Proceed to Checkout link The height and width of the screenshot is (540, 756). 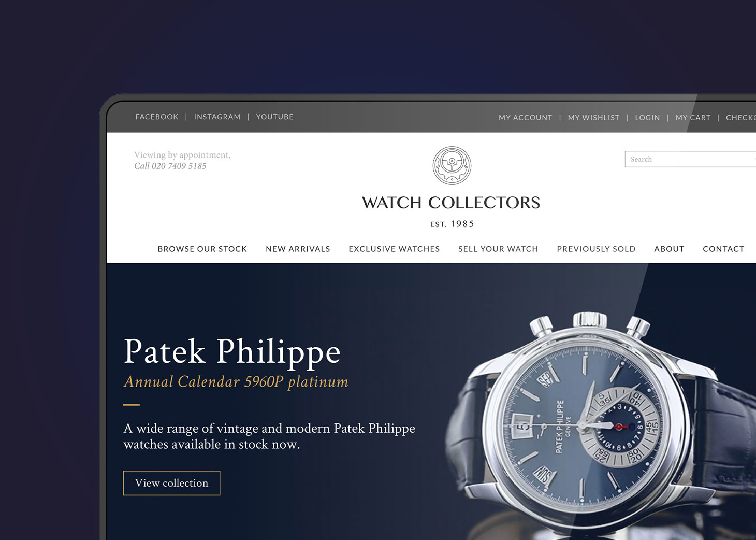[x=741, y=118]
